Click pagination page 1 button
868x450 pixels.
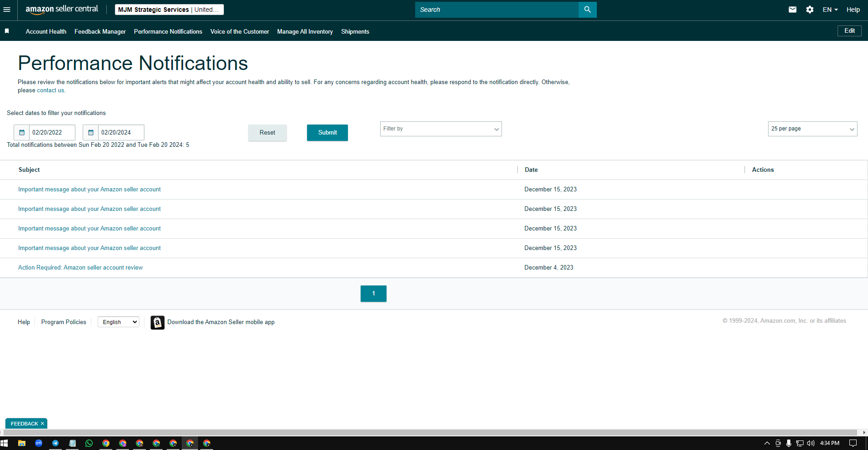click(373, 294)
